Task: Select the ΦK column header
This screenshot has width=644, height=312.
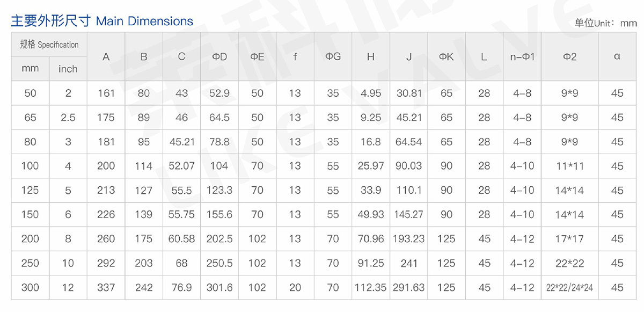Action: coord(447,57)
